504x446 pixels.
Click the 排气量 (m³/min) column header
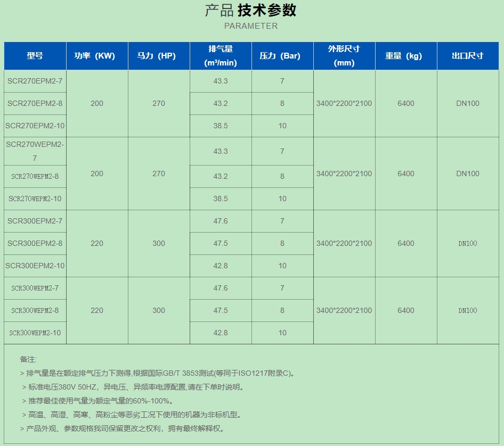point(221,55)
